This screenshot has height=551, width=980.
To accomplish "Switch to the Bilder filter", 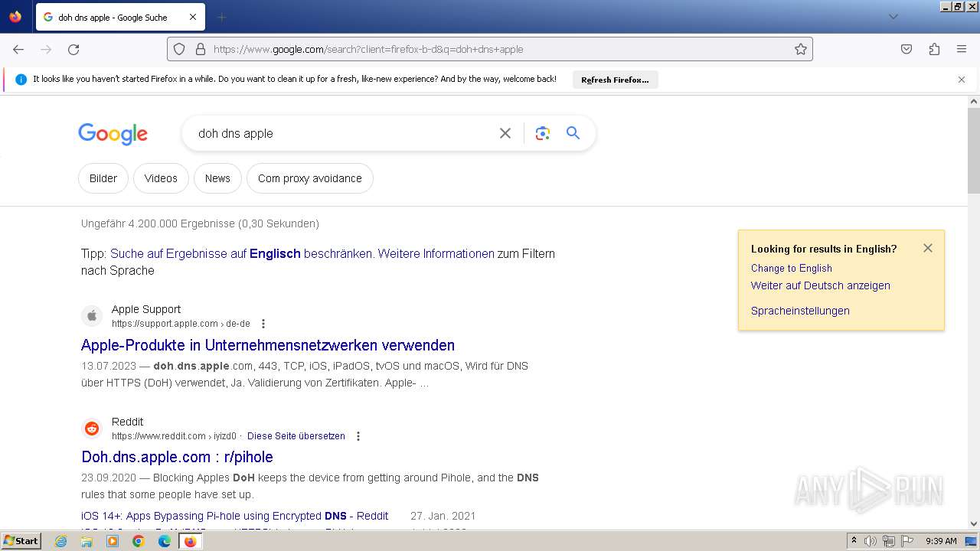I will (103, 178).
